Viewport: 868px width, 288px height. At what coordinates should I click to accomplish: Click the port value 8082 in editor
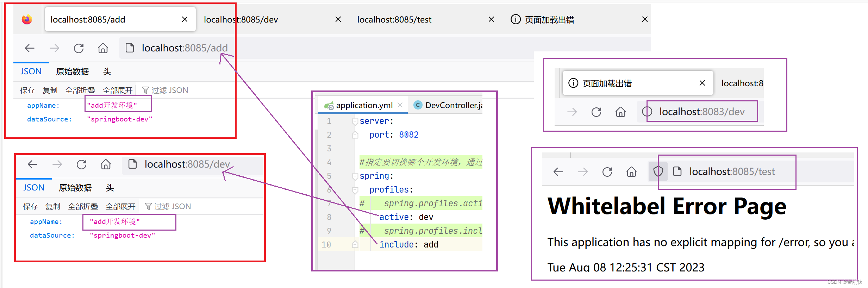(x=409, y=135)
